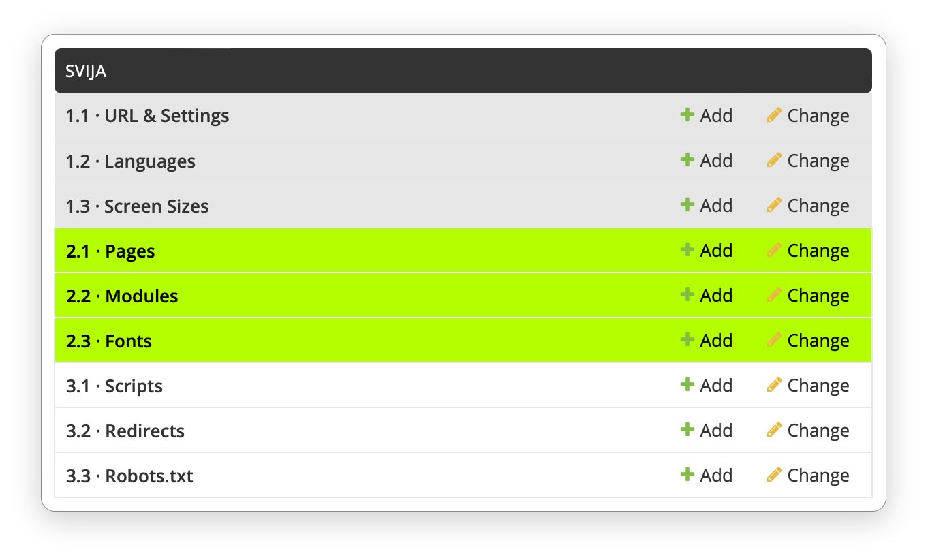Viewport: 928px width, 560px height.
Task: Click the plus icon in Modules row
Action: click(687, 295)
